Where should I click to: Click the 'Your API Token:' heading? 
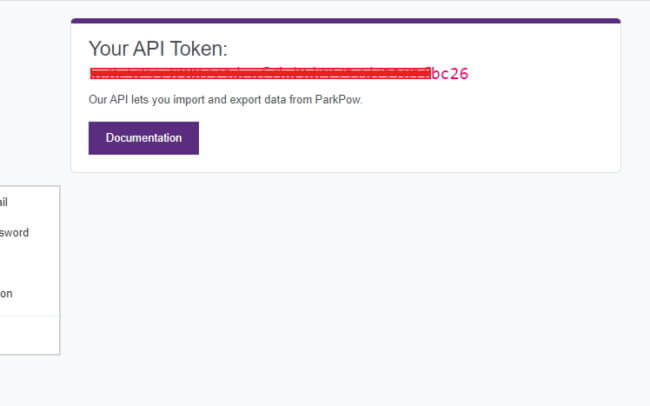tap(158, 49)
